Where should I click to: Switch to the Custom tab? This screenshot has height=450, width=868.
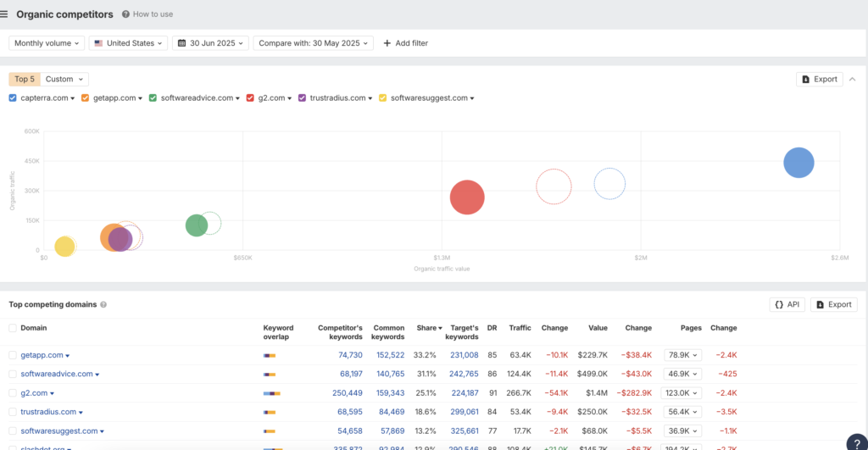[x=64, y=79]
